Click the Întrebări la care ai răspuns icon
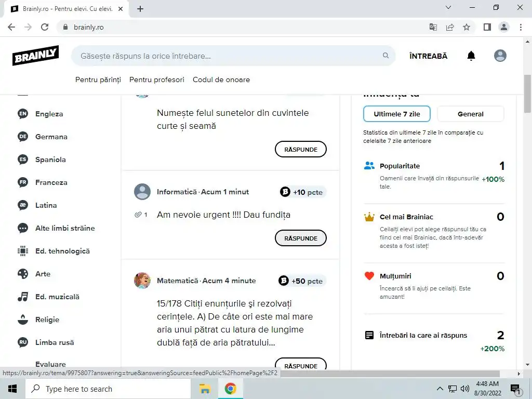Image resolution: width=532 pixels, height=399 pixels. (x=369, y=335)
